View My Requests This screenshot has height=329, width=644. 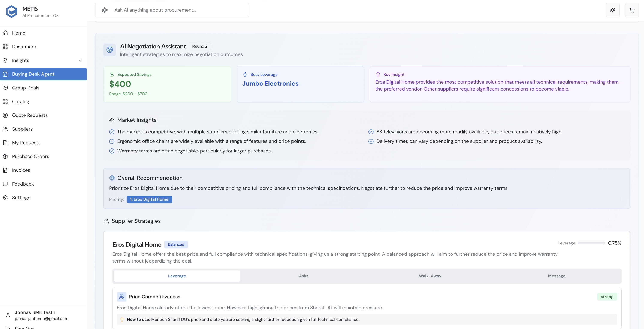pos(43,143)
